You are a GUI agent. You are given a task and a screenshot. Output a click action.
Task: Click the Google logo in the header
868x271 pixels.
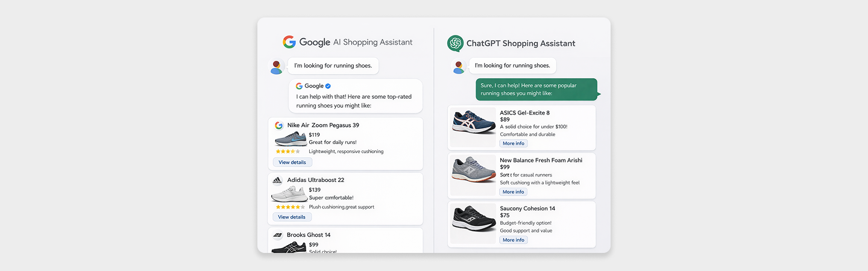coord(289,42)
